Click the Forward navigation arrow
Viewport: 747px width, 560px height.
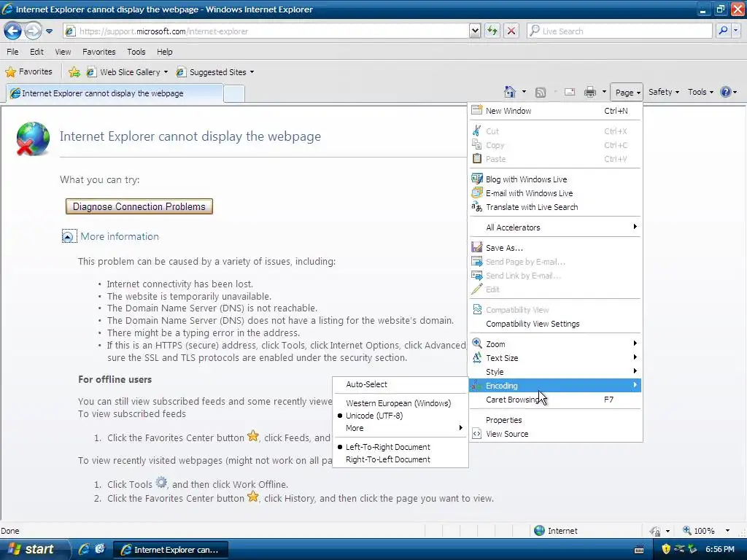[x=33, y=31]
